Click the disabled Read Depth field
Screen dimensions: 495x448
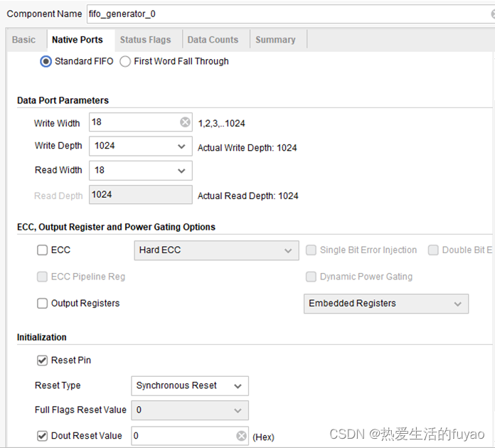[x=141, y=194]
